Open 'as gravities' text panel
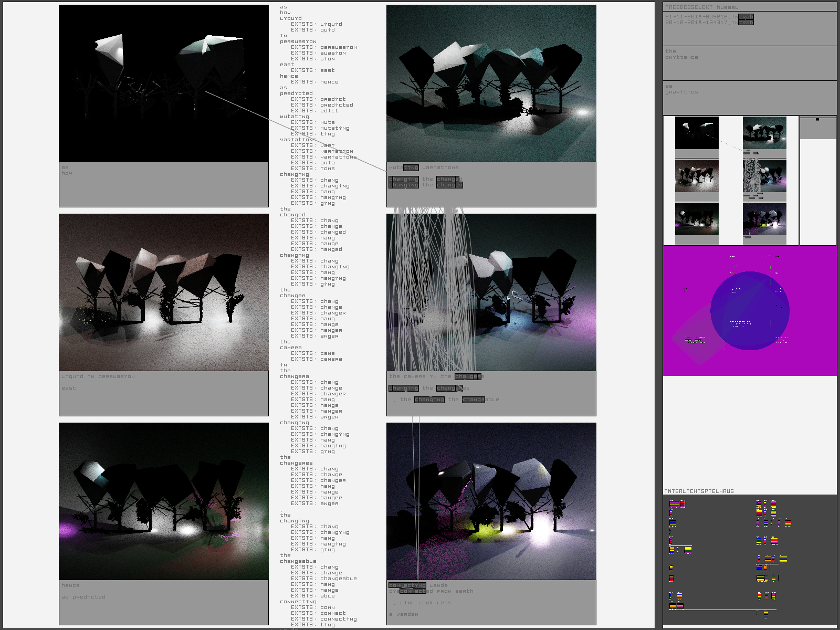 (x=750, y=98)
